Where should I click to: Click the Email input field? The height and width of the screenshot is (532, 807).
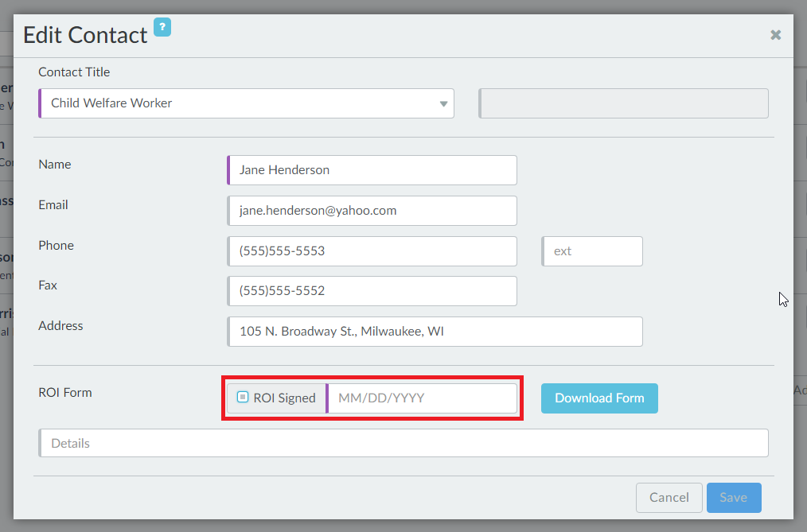point(372,211)
